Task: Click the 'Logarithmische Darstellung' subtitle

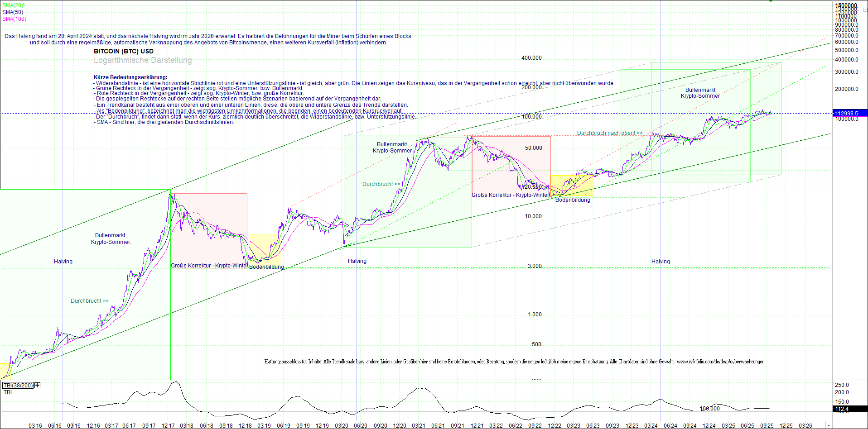Action: [142, 60]
